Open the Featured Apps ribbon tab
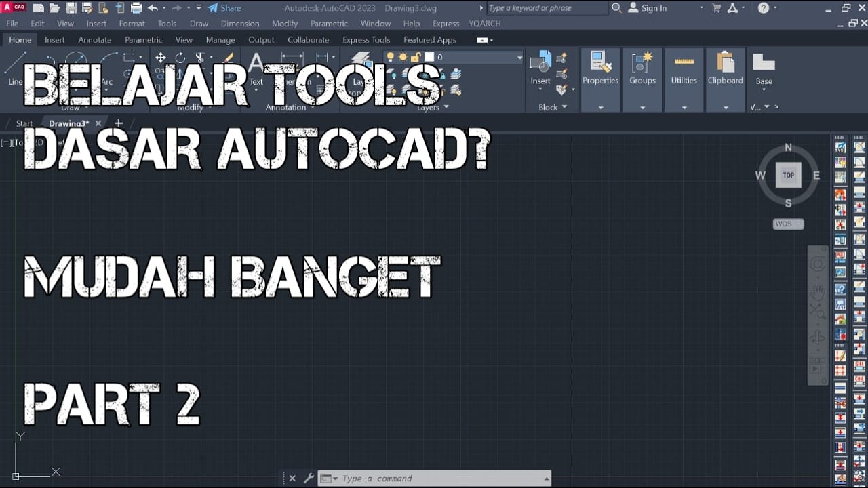The image size is (868, 488). (x=430, y=40)
